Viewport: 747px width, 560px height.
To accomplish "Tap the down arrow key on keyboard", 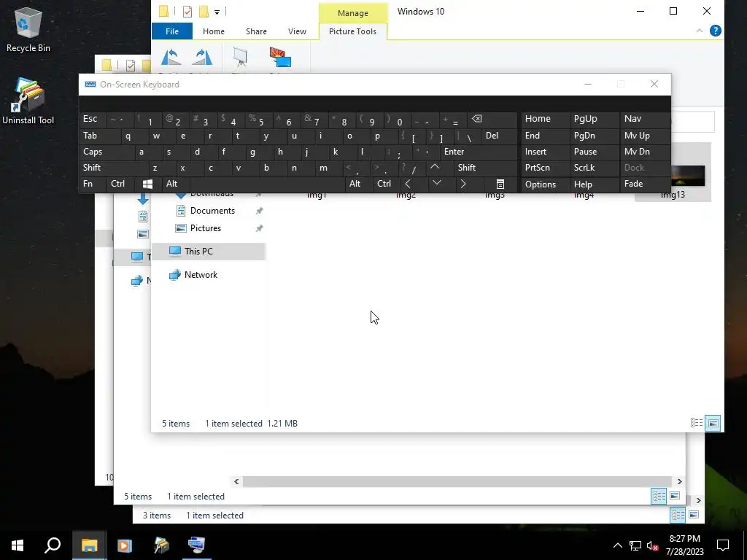I will 436,184.
